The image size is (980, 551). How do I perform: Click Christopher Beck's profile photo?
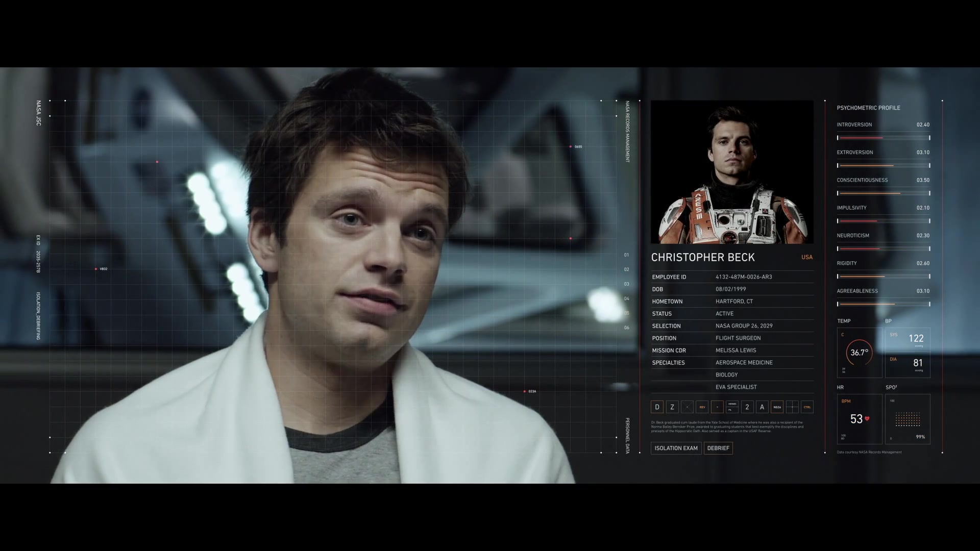point(732,172)
